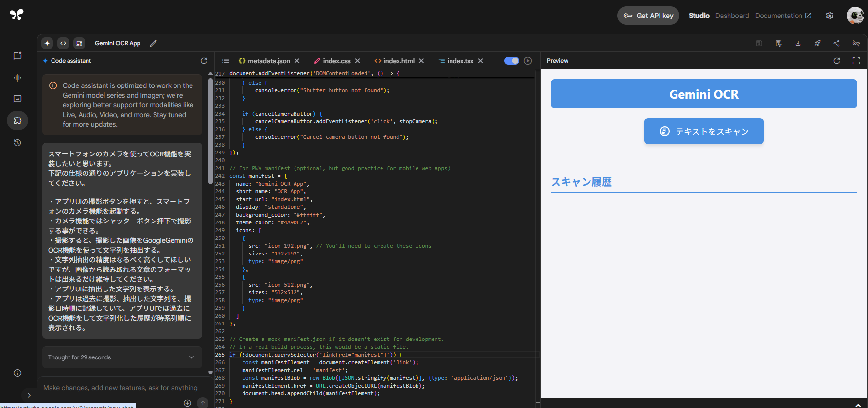Expand the left sidebar with arrow

(29, 395)
